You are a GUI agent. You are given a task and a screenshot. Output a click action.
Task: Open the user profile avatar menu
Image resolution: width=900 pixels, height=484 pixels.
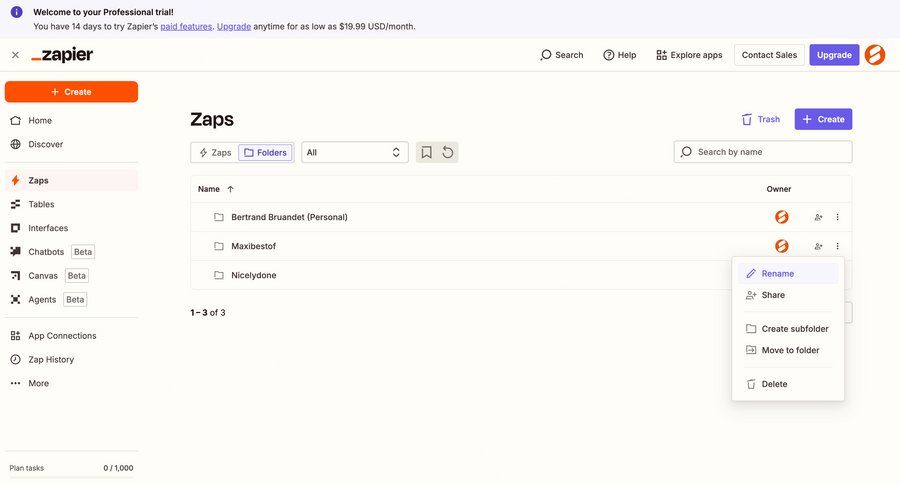875,55
